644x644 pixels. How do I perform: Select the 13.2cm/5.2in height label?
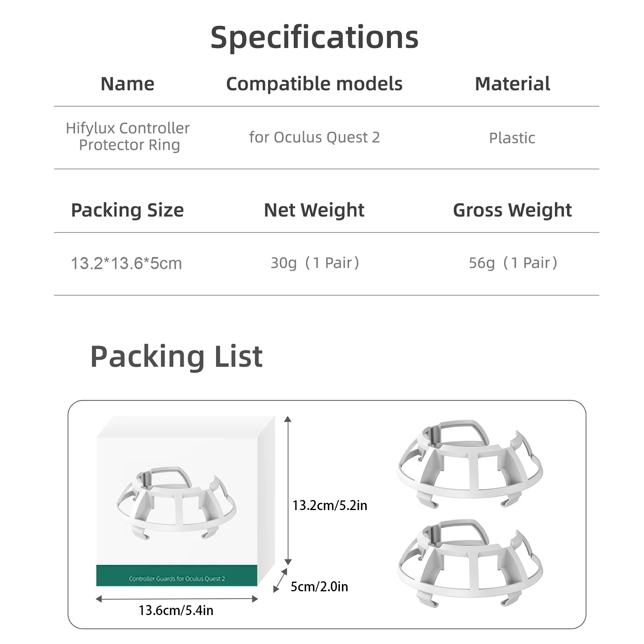[330, 505]
